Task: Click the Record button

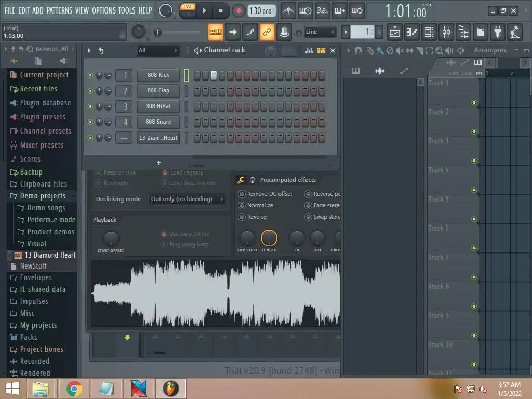Action: coord(238,11)
